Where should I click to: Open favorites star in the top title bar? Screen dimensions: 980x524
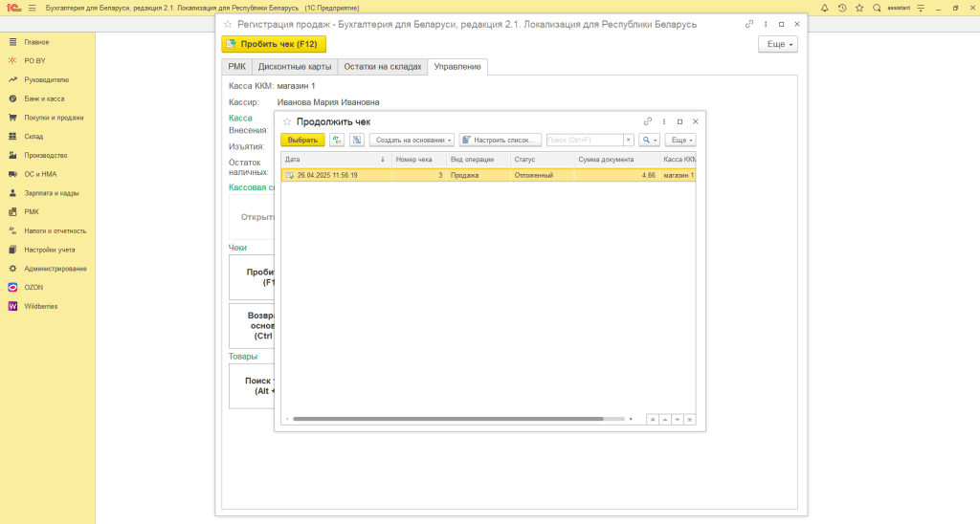(x=858, y=8)
